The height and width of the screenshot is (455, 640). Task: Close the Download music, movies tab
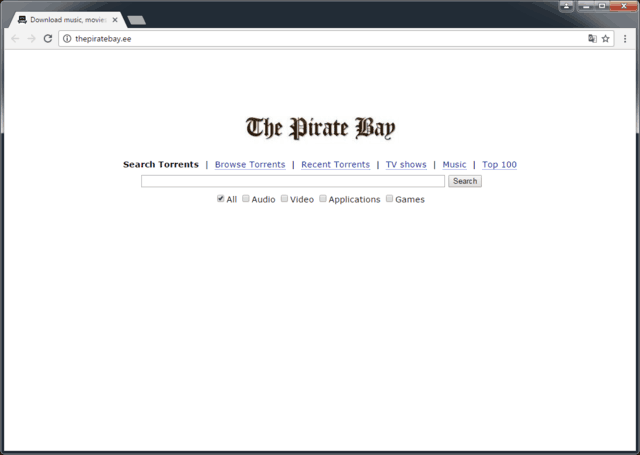pos(115,20)
